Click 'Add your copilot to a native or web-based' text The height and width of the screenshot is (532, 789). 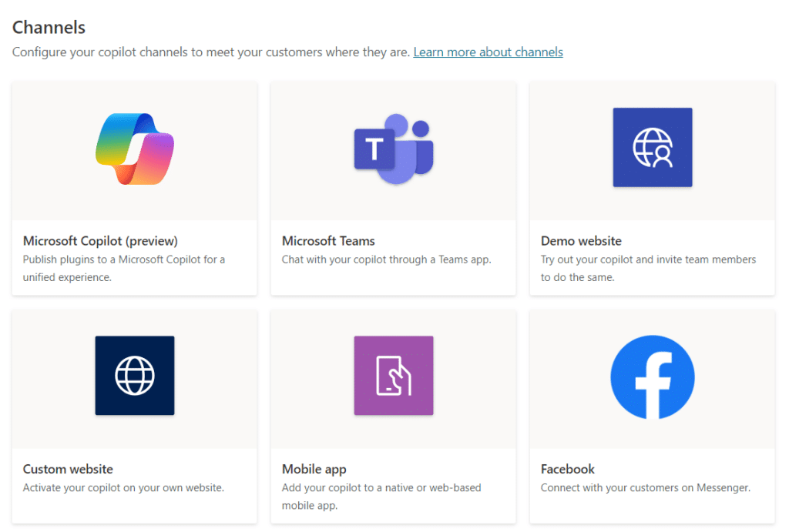coord(381,497)
